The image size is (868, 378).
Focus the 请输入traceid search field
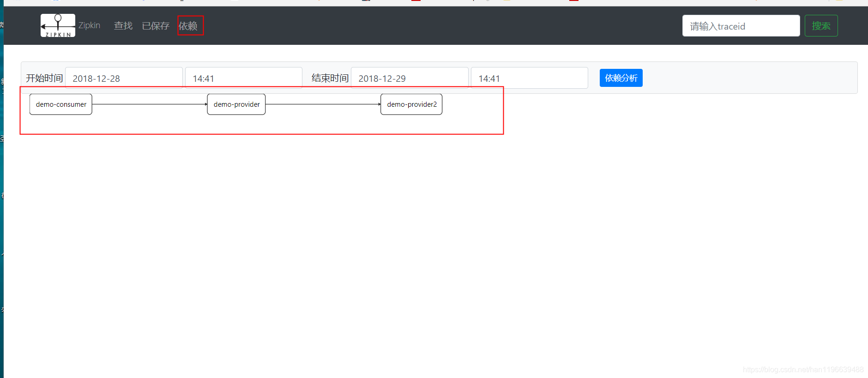741,26
